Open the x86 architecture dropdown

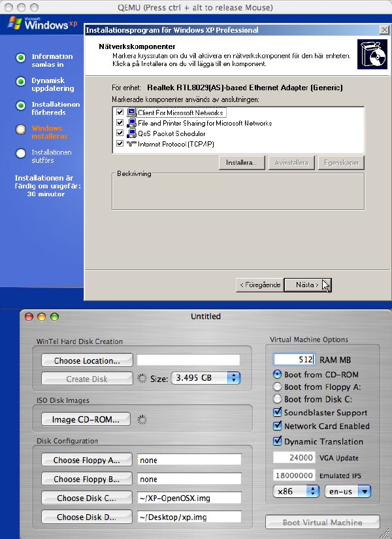296,491
